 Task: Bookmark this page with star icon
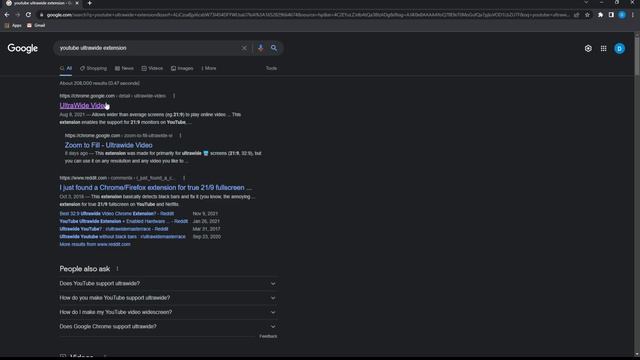[x=587, y=15]
